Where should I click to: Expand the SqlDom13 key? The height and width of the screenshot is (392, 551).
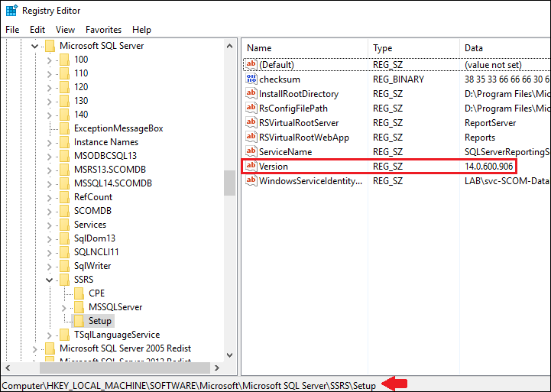[49, 239]
